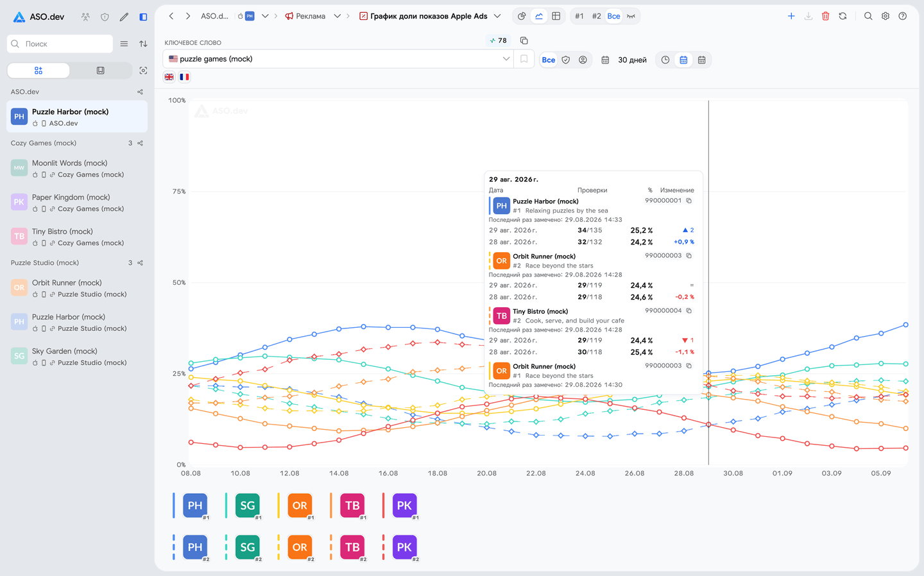The width and height of the screenshot is (924, 576).
Task: Expand the Реклама section dropdown
Action: 337,16
